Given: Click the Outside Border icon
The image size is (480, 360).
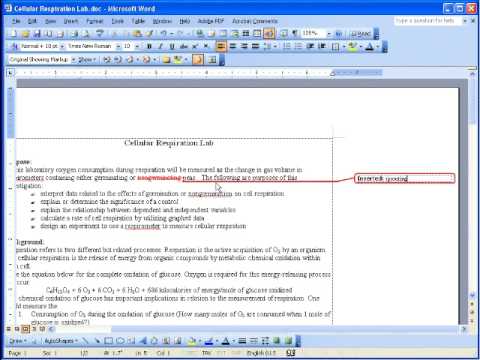Looking at the screenshot, I should (x=336, y=46).
